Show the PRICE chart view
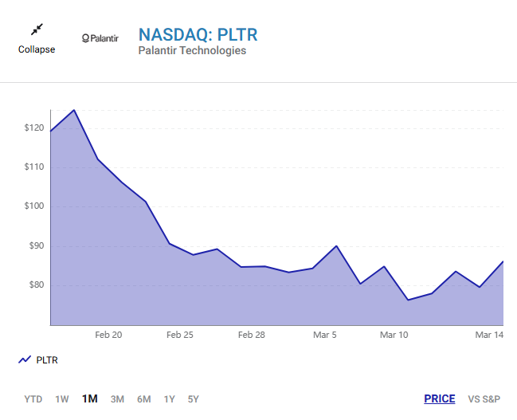This screenshot has width=517, height=420. click(440, 399)
